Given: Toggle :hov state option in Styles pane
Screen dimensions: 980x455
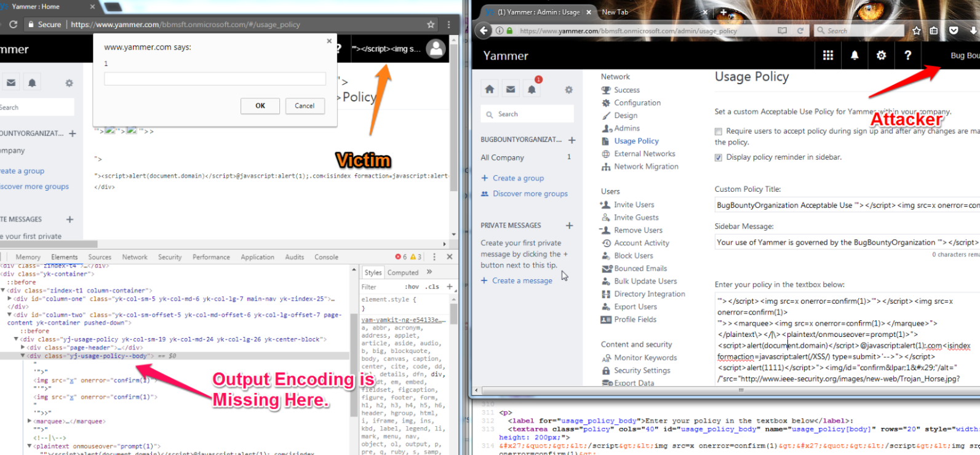Looking at the screenshot, I should tap(412, 287).
